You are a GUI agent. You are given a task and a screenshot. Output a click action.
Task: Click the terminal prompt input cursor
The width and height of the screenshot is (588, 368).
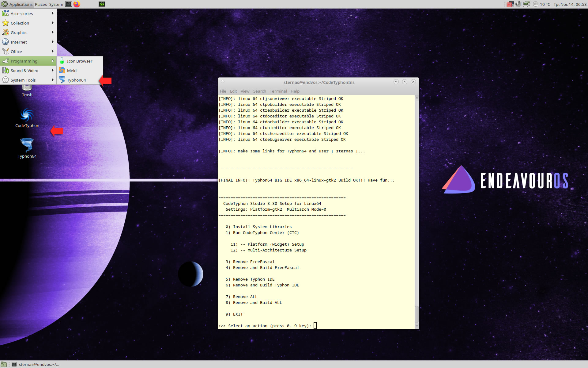pos(315,326)
